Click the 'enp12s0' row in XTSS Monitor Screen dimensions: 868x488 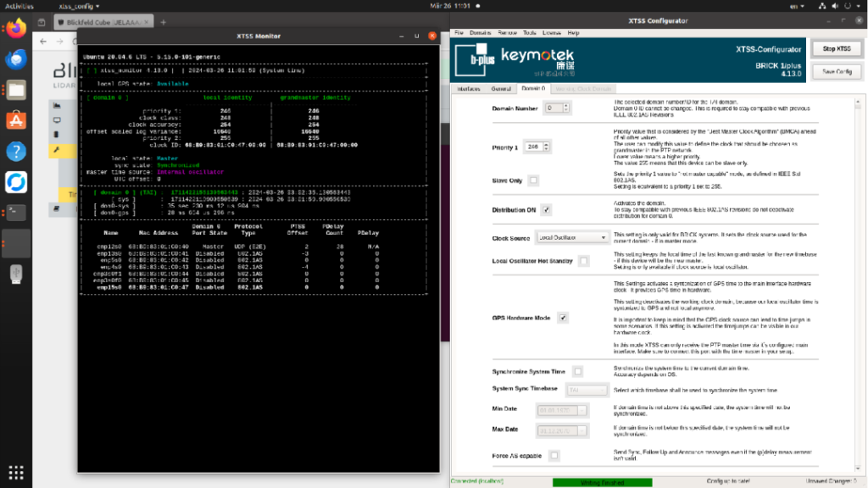pos(238,247)
